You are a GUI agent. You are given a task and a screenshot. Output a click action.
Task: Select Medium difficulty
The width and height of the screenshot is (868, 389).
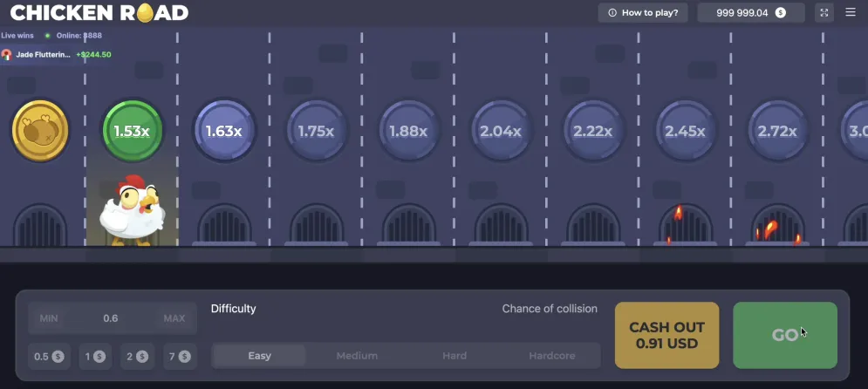tap(357, 356)
